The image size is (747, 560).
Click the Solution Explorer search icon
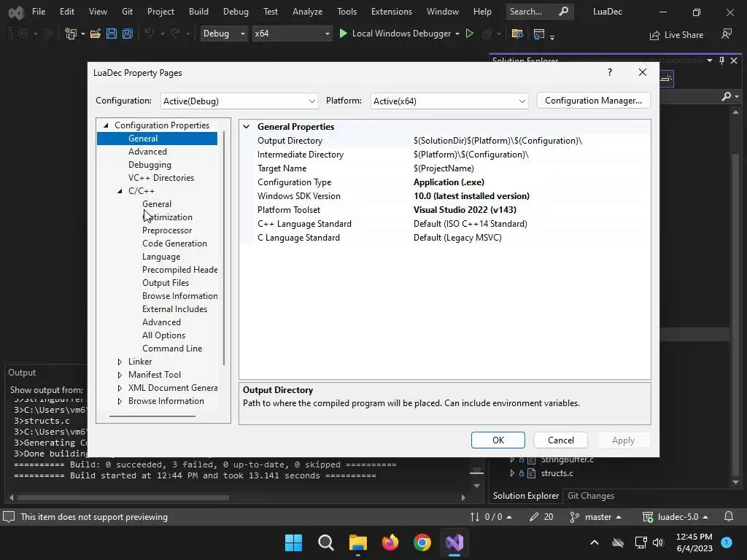point(727,96)
